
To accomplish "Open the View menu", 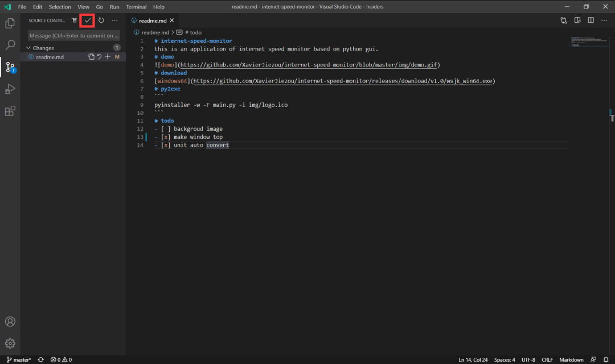I will coord(83,7).
